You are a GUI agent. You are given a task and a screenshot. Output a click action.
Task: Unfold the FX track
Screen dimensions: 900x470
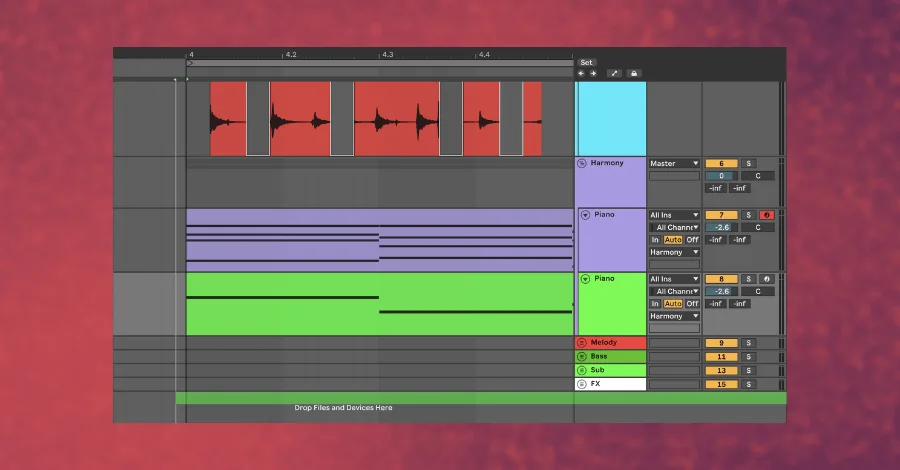click(581, 384)
